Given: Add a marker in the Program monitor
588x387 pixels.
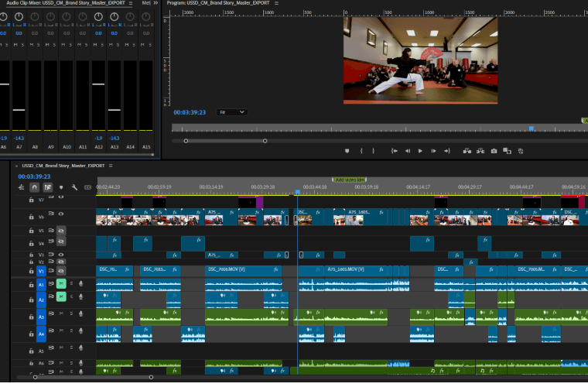Looking at the screenshot, I should pyautogui.click(x=347, y=151).
